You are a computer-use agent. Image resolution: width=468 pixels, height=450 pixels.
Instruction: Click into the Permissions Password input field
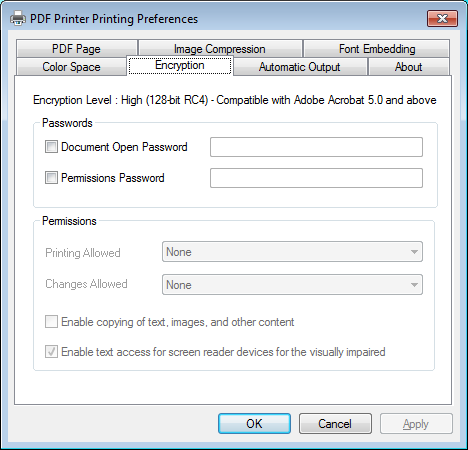coord(316,178)
